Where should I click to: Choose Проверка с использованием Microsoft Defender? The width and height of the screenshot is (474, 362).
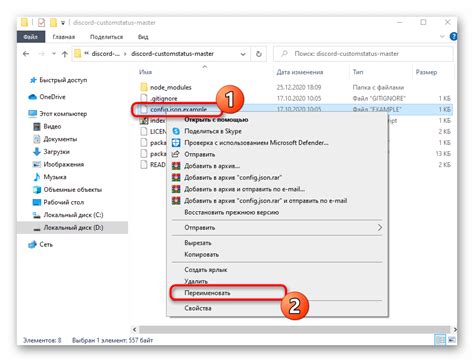256,143
